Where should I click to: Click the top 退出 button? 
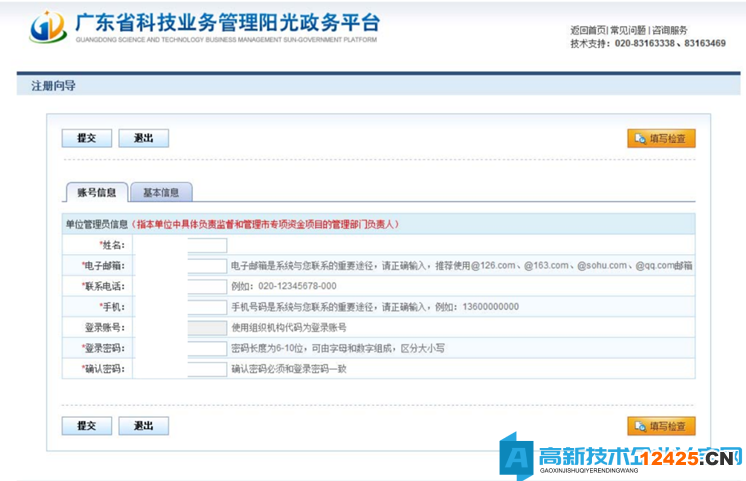(x=143, y=138)
